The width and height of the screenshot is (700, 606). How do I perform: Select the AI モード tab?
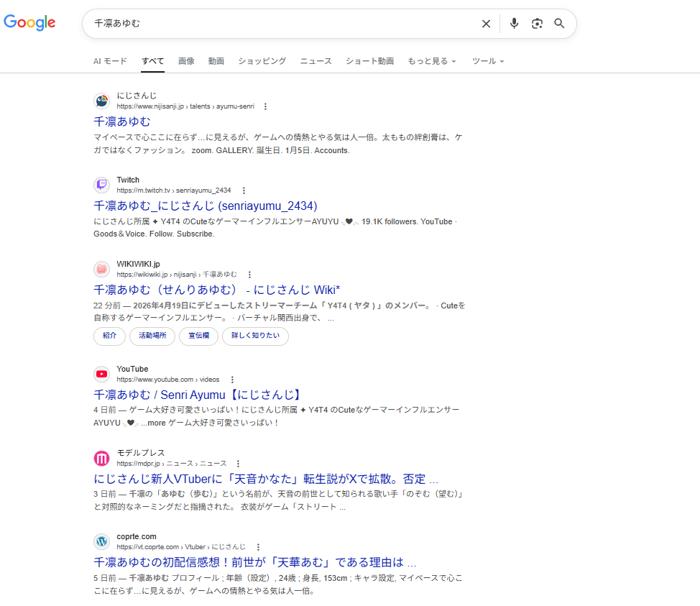pos(110,61)
